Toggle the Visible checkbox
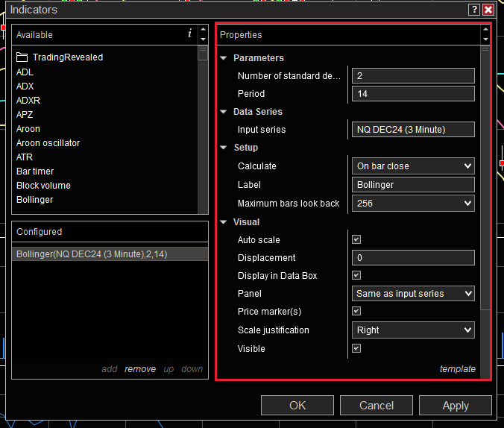Screen dimensions: 504x428 coord(356,348)
